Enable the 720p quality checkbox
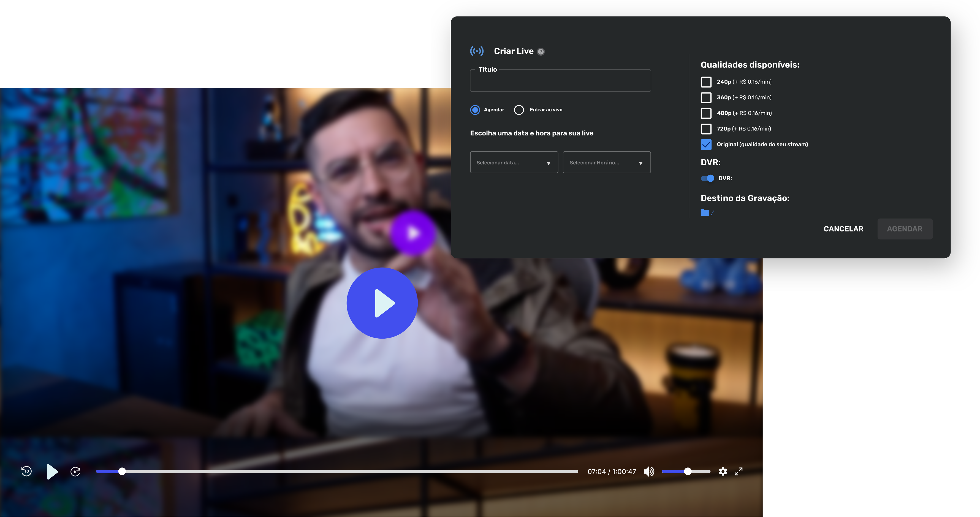Viewport: 980px width, 517px height. 706,129
